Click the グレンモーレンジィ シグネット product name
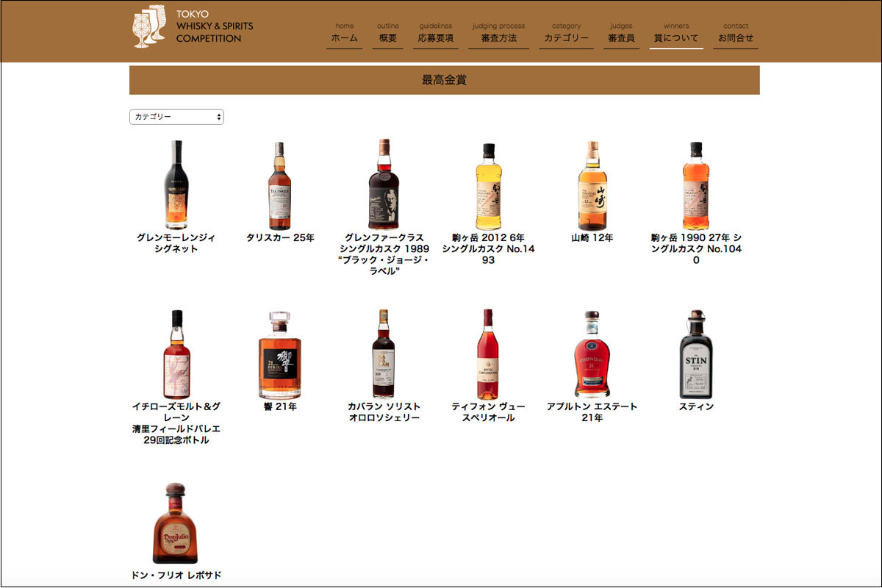Viewport: 882px width, 588px height. point(176,243)
